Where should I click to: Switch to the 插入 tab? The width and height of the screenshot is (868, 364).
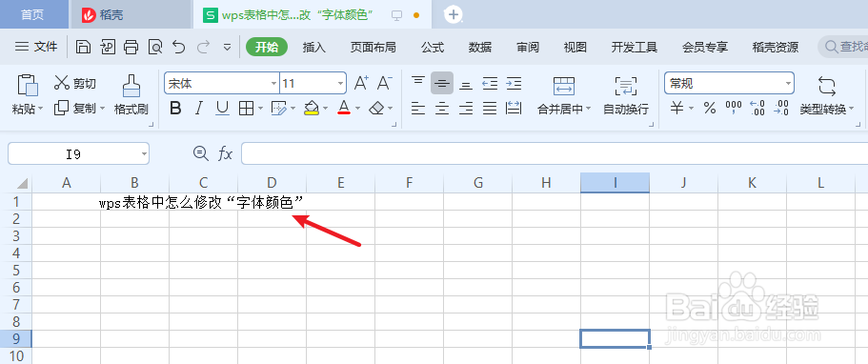click(314, 47)
